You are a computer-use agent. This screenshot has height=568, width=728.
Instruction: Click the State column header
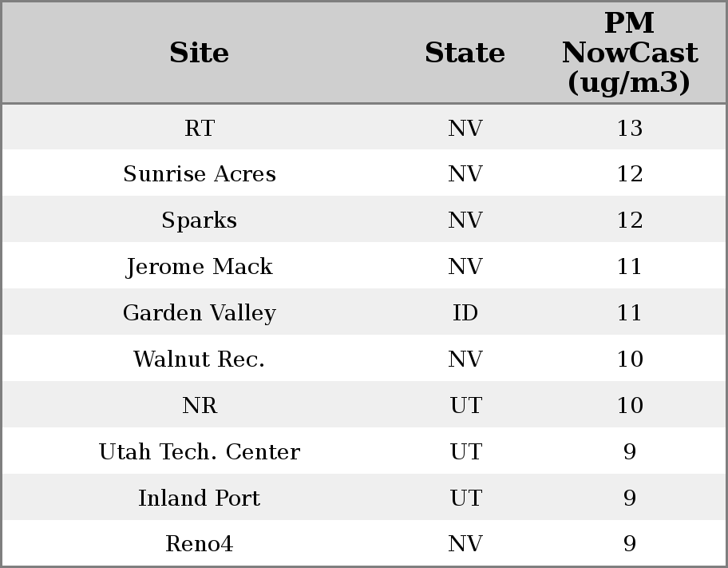[x=465, y=53]
